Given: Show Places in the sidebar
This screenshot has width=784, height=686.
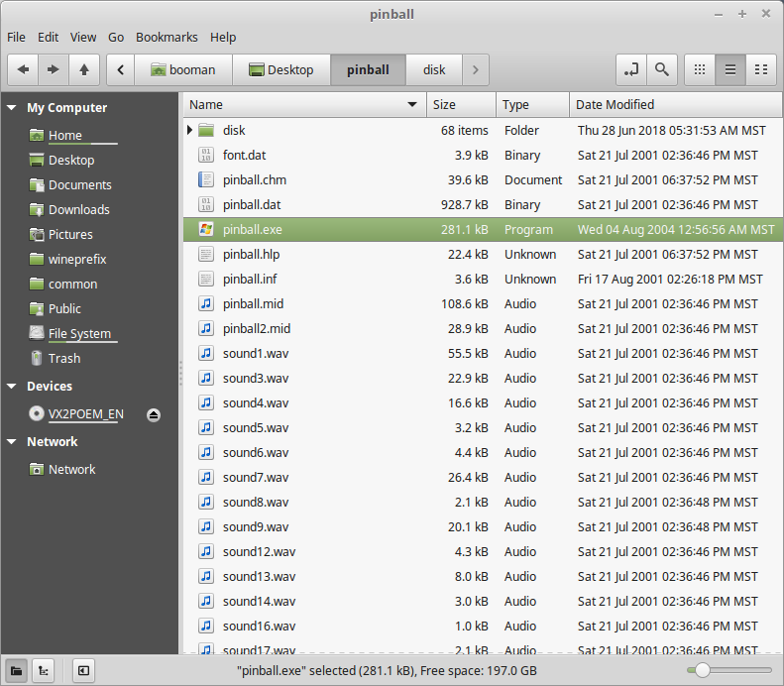Looking at the screenshot, I should 16,670.
